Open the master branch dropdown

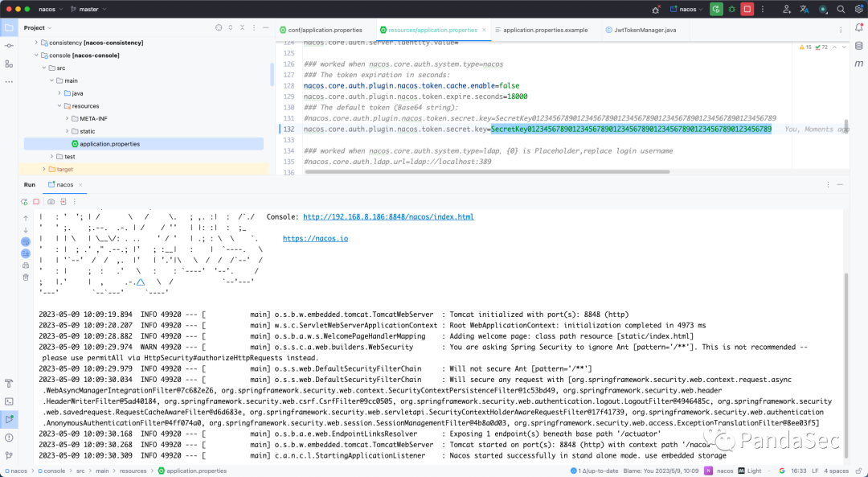point(88,9)
